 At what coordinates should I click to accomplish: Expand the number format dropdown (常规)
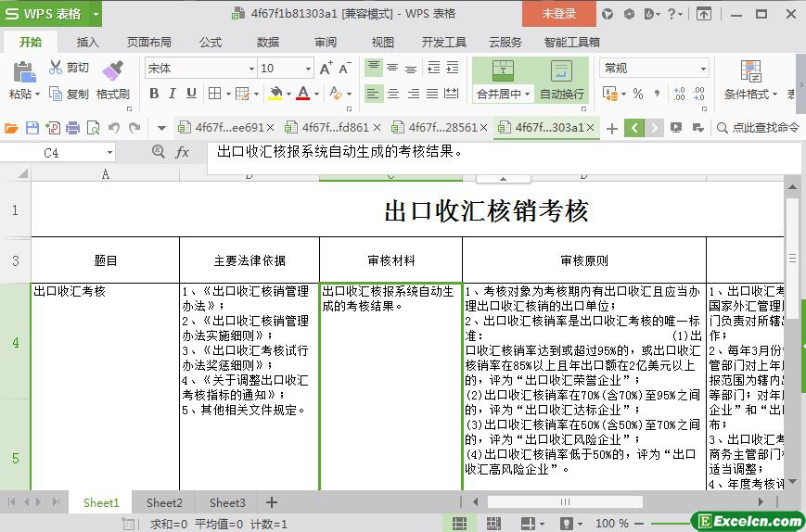click(703, 69)
